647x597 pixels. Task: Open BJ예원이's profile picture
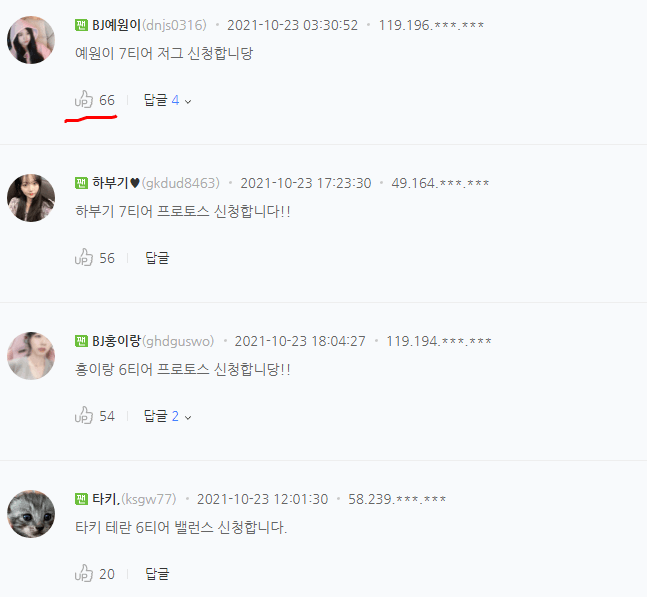[x=31, y=40]
